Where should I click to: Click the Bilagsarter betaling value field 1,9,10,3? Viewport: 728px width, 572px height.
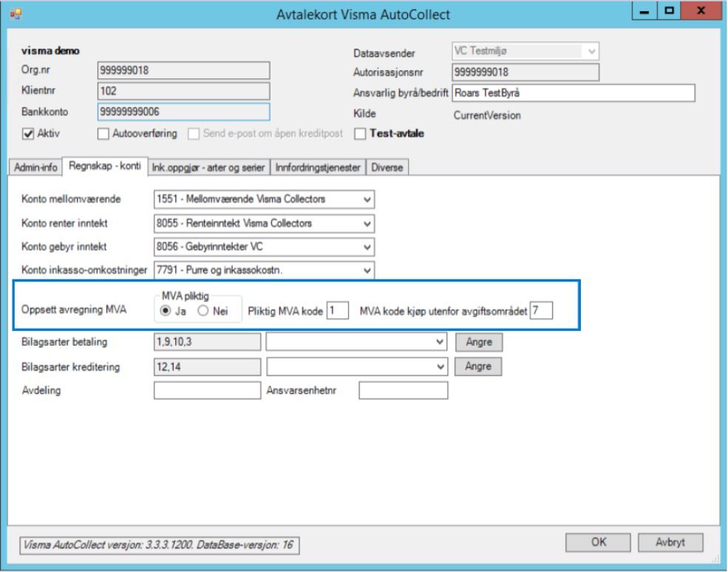(207, 342)
